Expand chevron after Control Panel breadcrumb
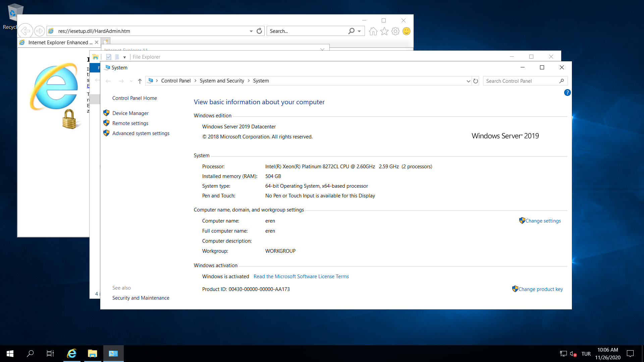644x362 pixels. [195, 81]
